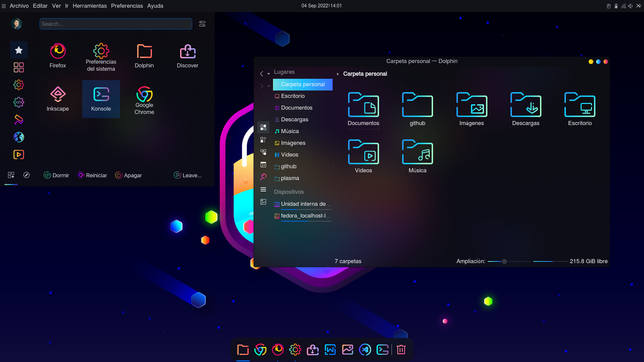Open the search tool in Dolphin sidebar
The height and width of the screenshot is (362, 644).
click(263, 177)
